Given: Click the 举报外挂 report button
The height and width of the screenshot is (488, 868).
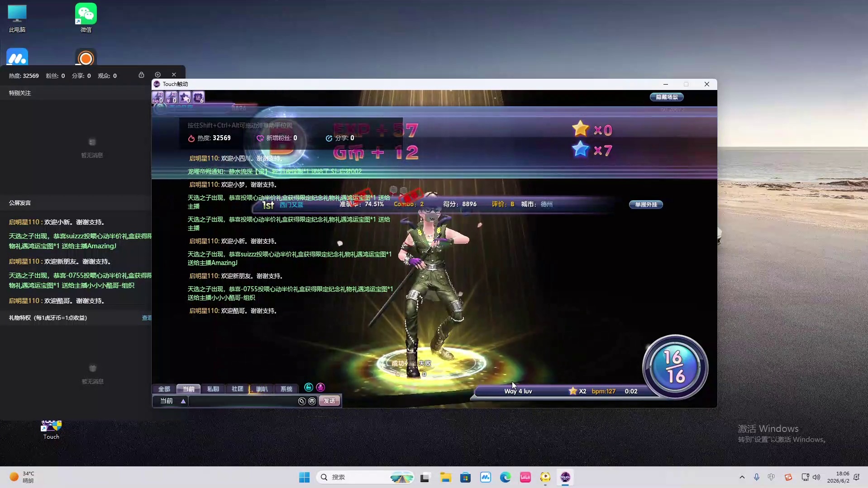Looking at the screenshot, I should pos(646,204).
